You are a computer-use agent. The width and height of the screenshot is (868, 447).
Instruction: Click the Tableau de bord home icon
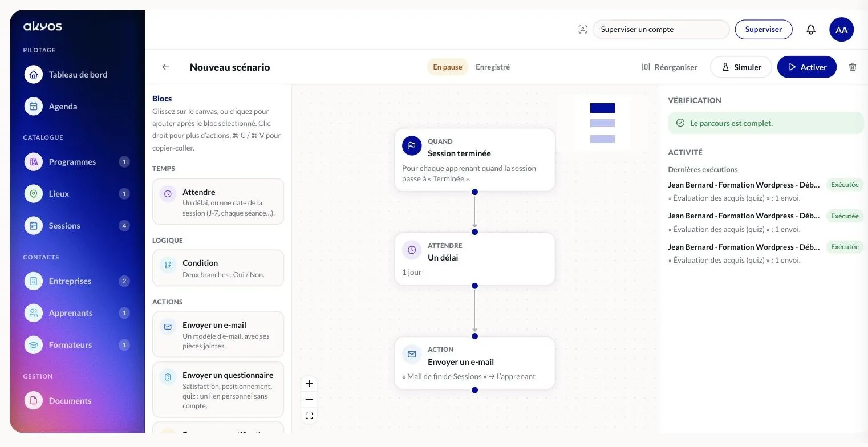pyautogui.click(x=34, y=75)
